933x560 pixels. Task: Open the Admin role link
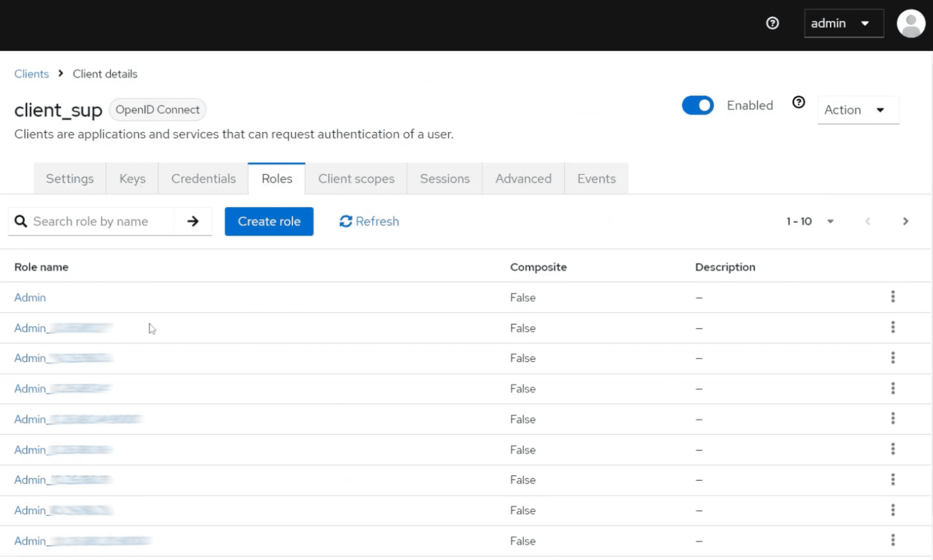[x=30, y=297]
